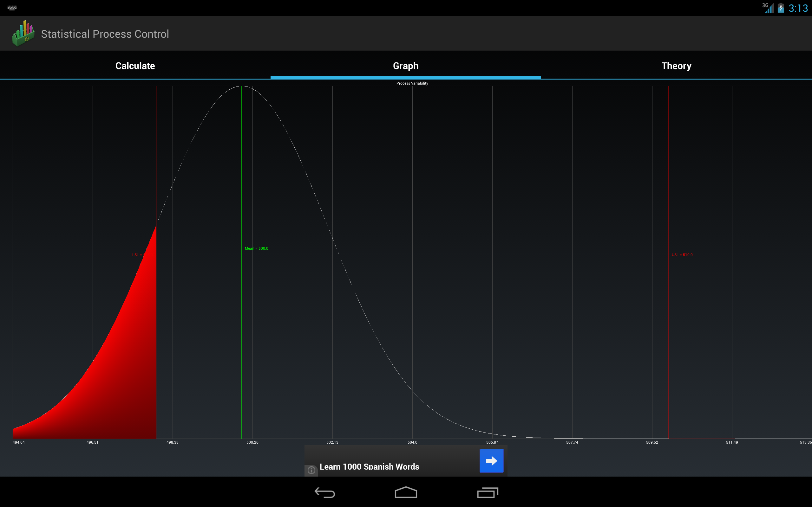Tap the 504.0 axis label

tap(412, 442)
